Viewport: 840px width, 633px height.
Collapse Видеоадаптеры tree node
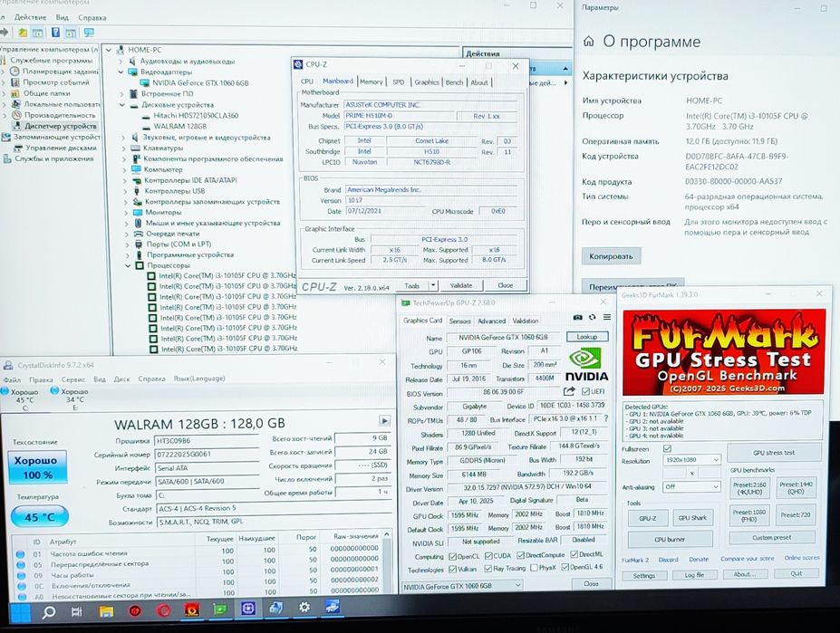(121, 72)
